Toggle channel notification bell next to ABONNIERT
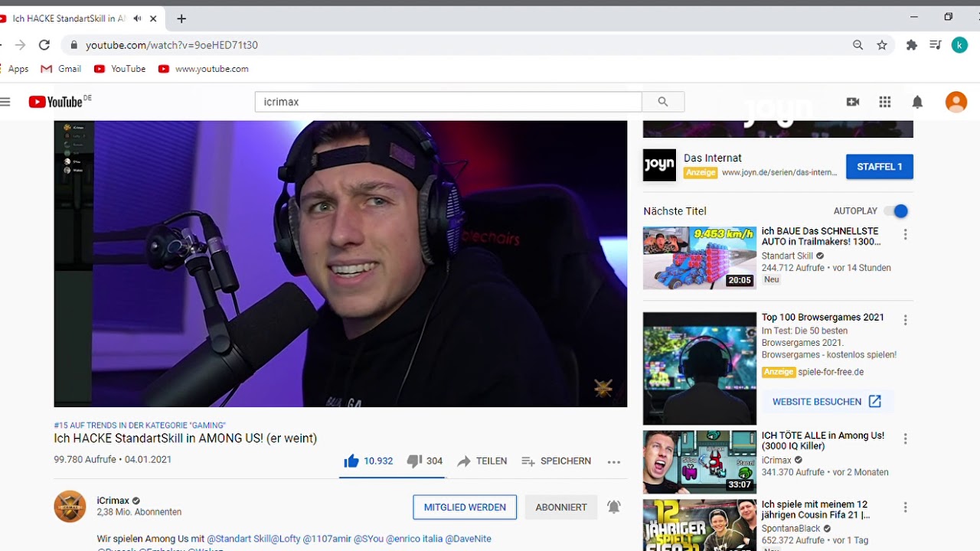The height and width of the screenshot is (551, 980). 614,507
